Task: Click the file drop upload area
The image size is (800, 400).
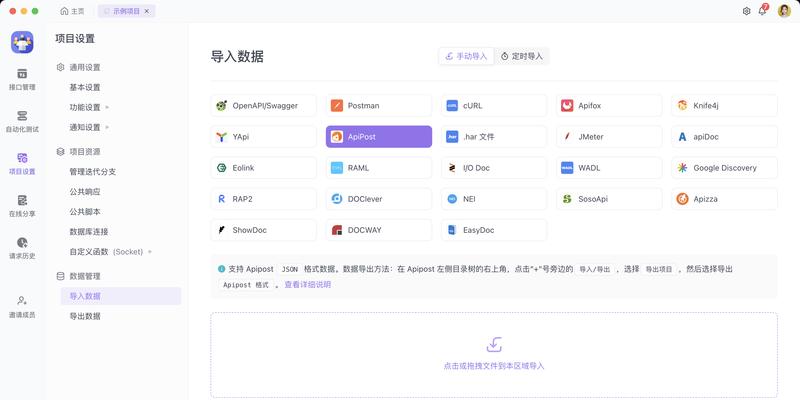Action: coord(494,355)
